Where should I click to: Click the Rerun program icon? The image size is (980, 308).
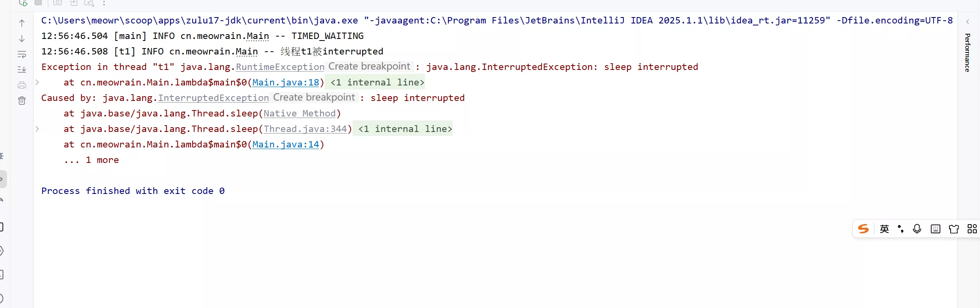coord(23,3)
